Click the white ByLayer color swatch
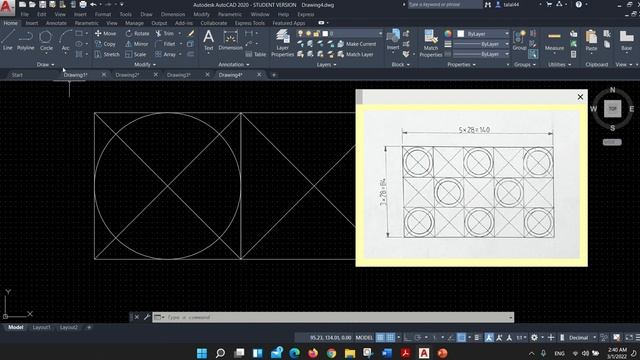Screen dimensions: 640x360 (461, 33)
